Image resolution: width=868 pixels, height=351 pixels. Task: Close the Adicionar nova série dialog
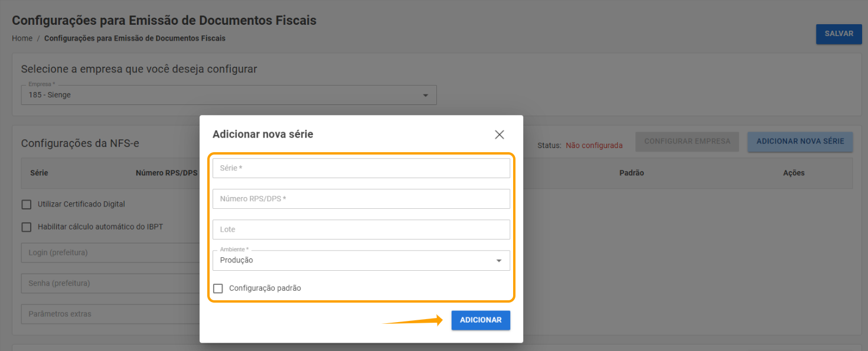500,135
